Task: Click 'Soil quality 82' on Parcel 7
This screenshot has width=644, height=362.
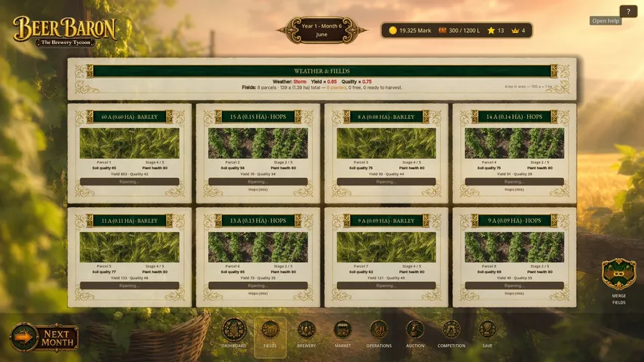Action: 361,271
